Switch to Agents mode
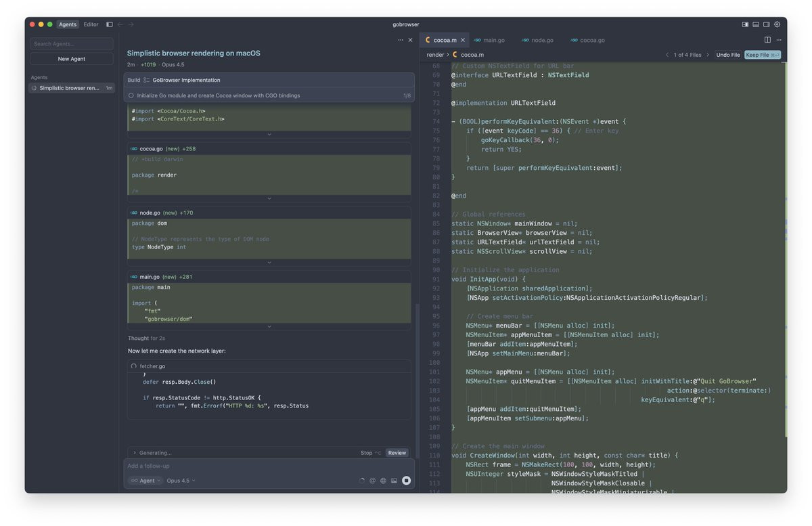The image size is (812, 526). point(68,24)
